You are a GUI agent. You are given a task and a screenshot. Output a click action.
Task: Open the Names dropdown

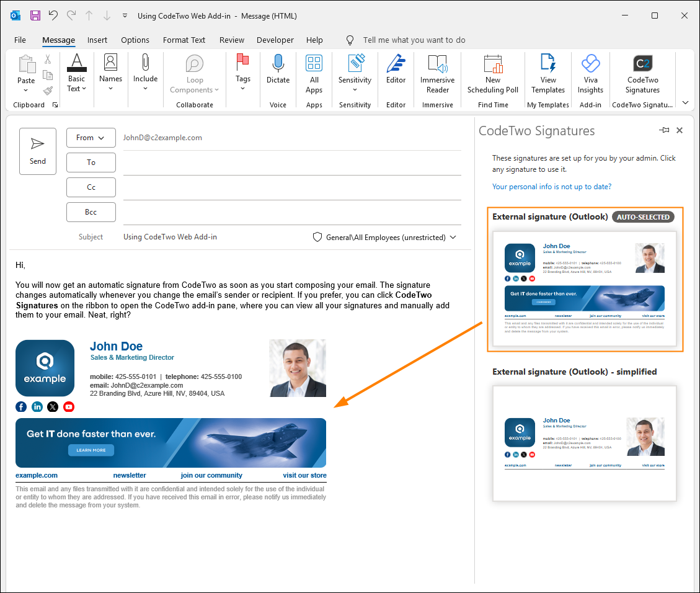coord(111,73)
